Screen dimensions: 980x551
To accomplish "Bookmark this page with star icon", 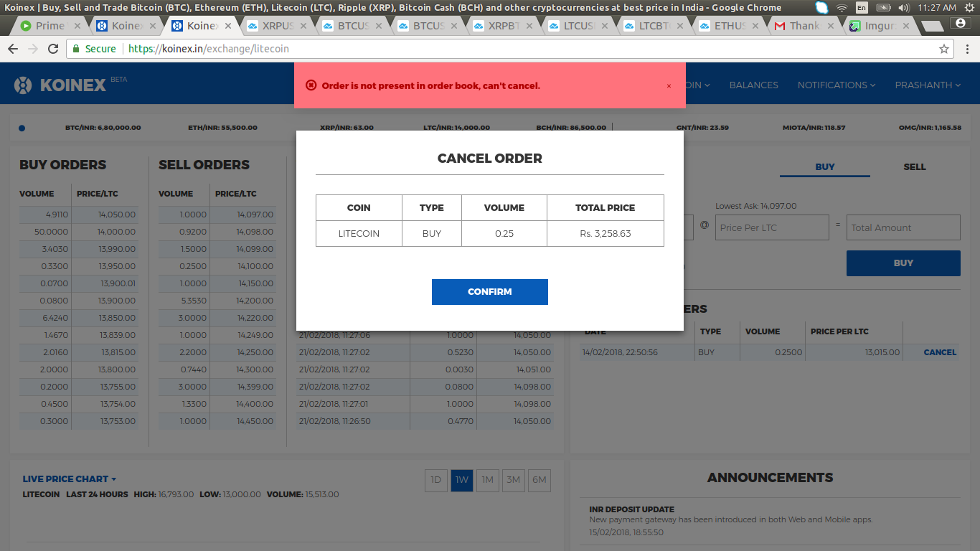I will coord(944,49).
